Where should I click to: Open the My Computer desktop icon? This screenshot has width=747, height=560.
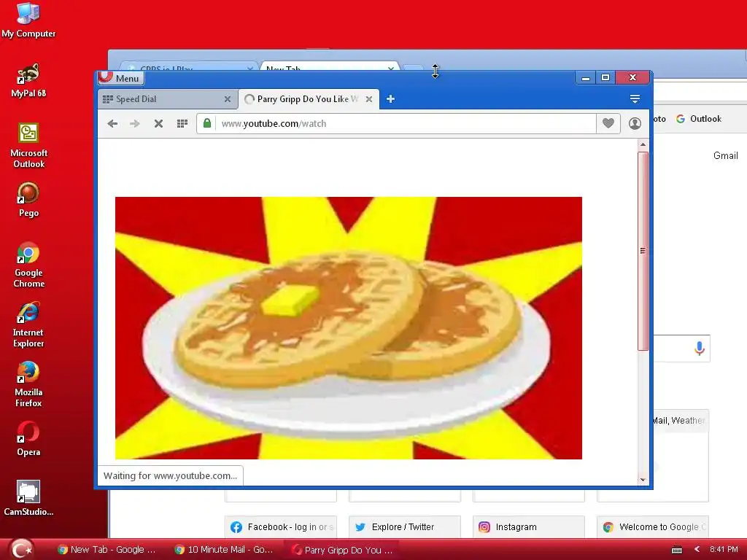tap(28, 20)
